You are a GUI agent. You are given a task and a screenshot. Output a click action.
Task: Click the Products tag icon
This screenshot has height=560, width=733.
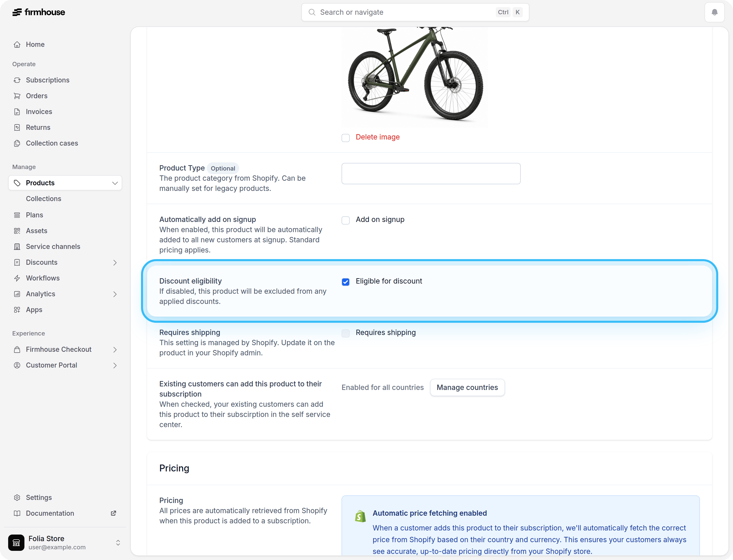(x=17, y=183)
